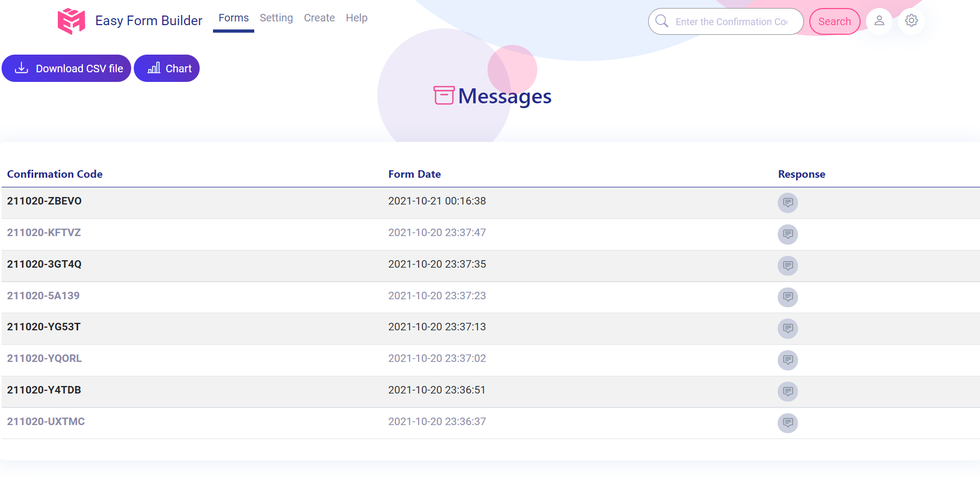Image resolution: width=980 pixels, height=492 pixels.
Task: Select confirmation code 211020-ZBEVO
Action: [44, 201]
